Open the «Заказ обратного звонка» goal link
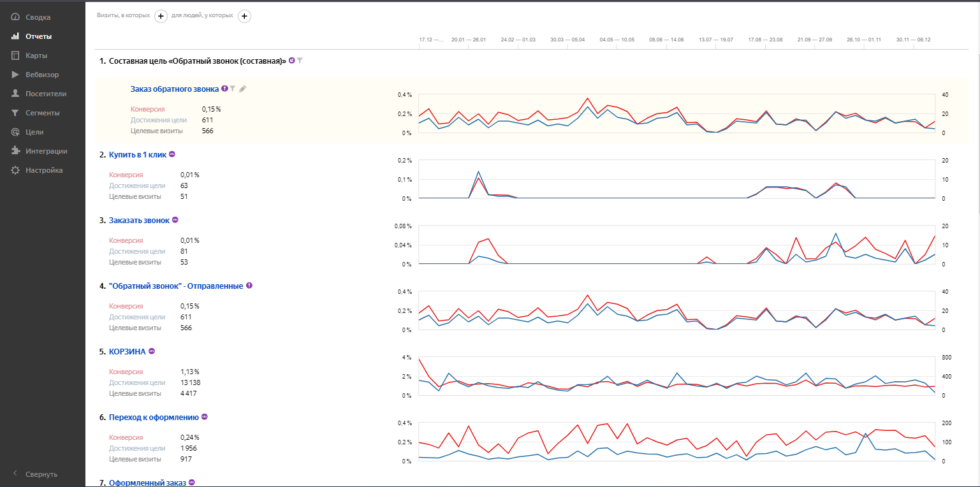This screenshot has height=487, width=980. (x=175, y=89)
